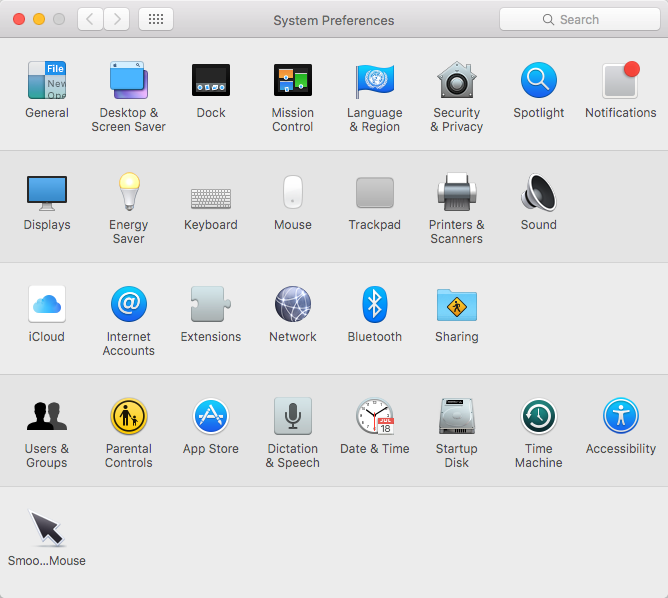This screenshot has height=598, width=668.
Task: Click the Search field in the toolbar
Action: click(x=579, y=19)
